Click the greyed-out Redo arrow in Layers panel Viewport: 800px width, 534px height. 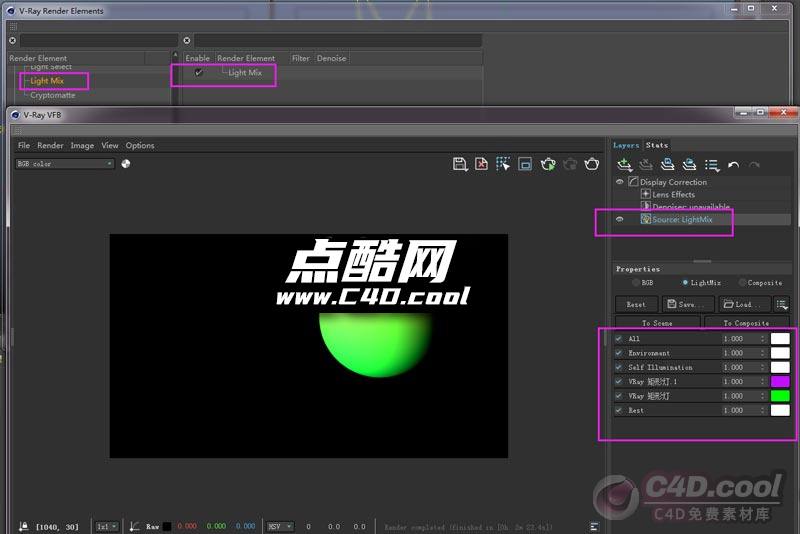pyautogui.click(x=754, y=165)
